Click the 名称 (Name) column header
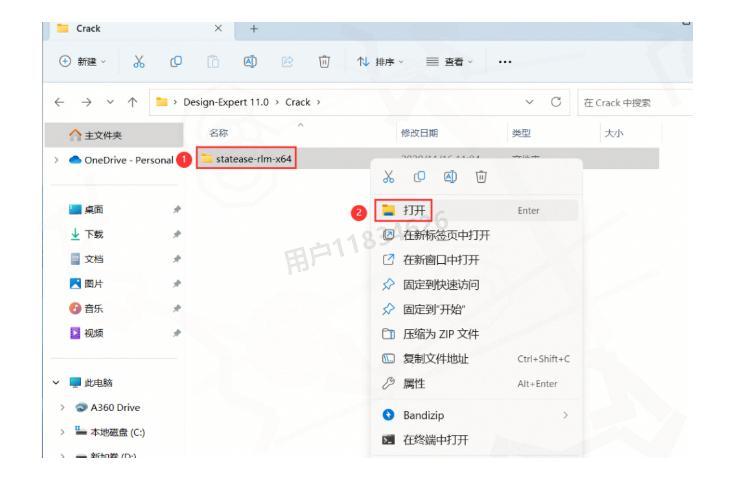The width and height of the screenshot is (733, 480). pyautogui.click(x=218, y=133)
